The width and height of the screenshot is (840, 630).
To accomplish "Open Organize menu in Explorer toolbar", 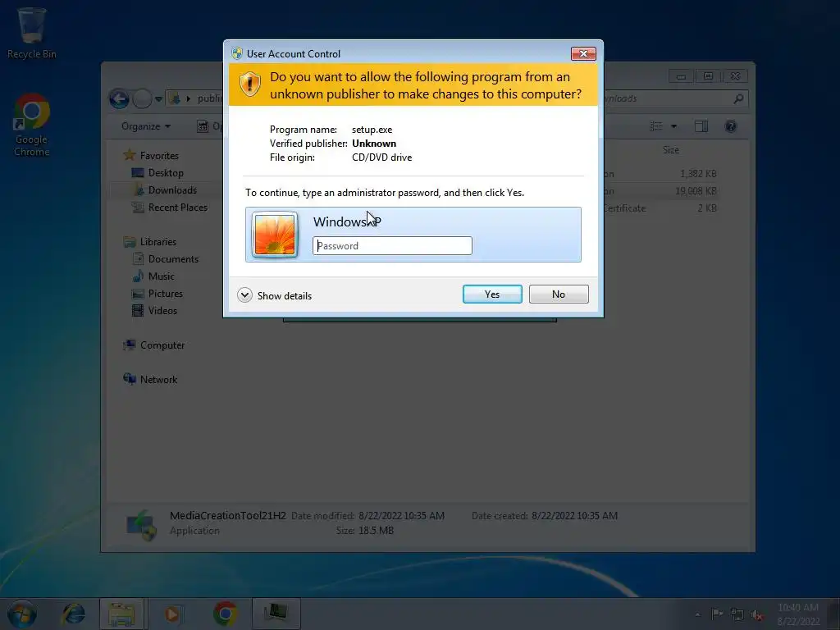I will coord(146,126).
